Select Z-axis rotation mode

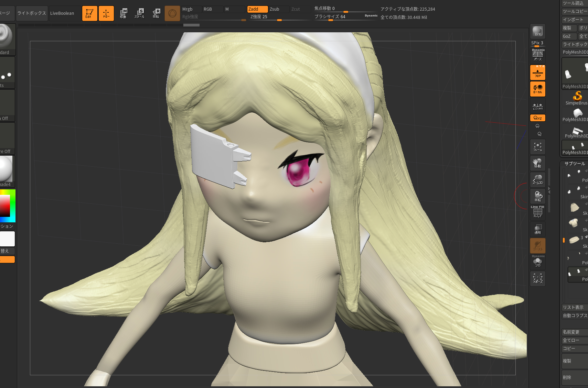coord(539,134)
